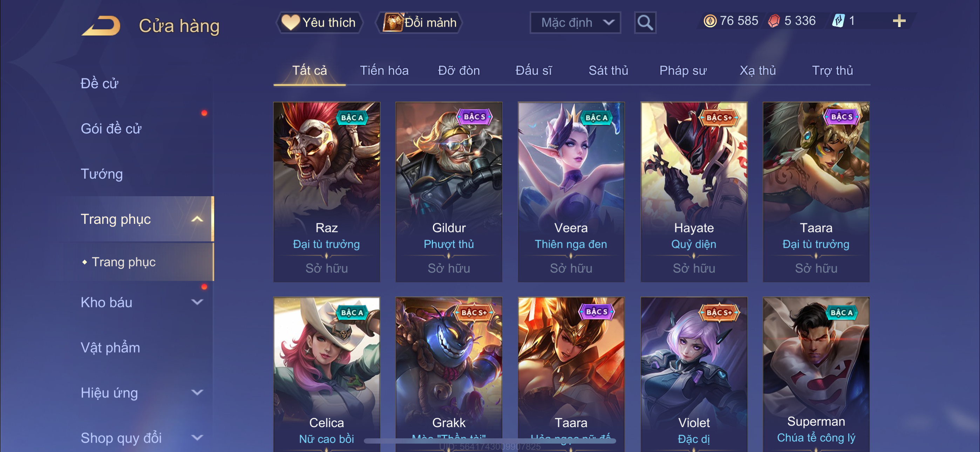Expand the Shop quy đổi section

click(x=197, y=438)
